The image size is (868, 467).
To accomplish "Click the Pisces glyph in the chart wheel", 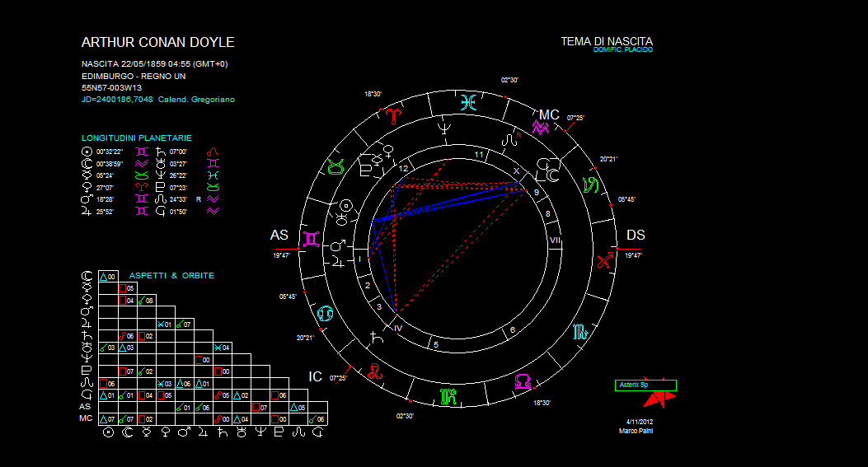I will [x=468, y=102].
